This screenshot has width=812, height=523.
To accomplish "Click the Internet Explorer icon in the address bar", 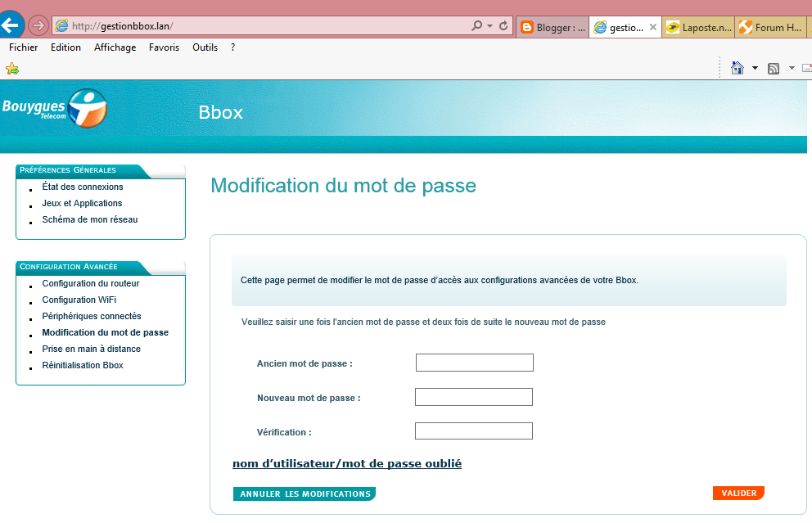I will pos(61,25).
